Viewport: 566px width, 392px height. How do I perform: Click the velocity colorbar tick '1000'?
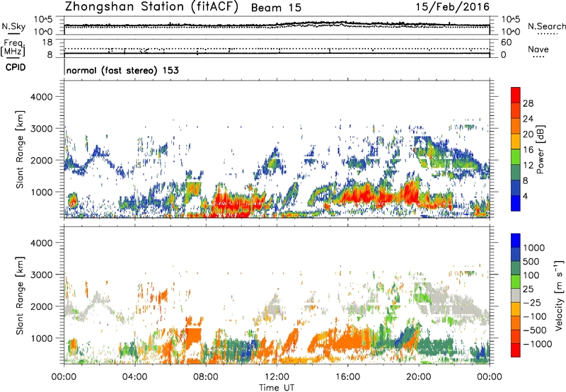534,248
